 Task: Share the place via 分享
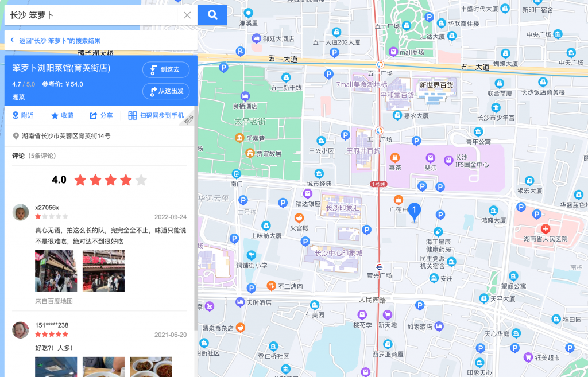[101, 115]
